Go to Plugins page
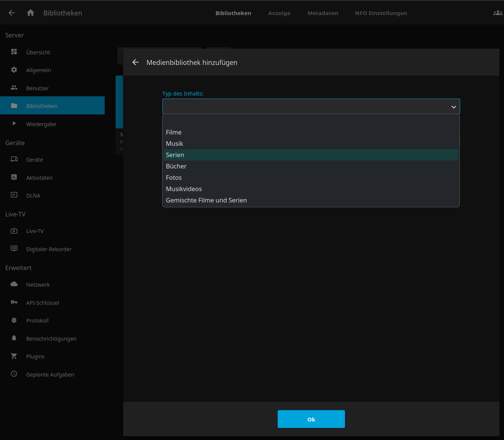Image resolution: width=504 pixels, height=440 pixels. click(52, 356)
